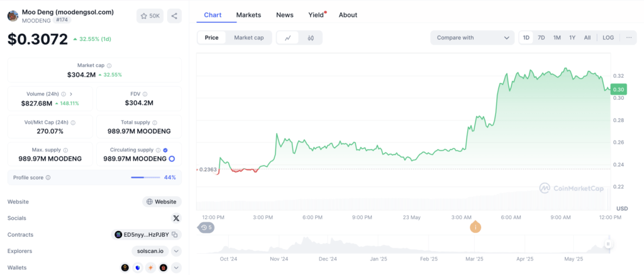Click the 0.2363 opening price label

[208, 170]
